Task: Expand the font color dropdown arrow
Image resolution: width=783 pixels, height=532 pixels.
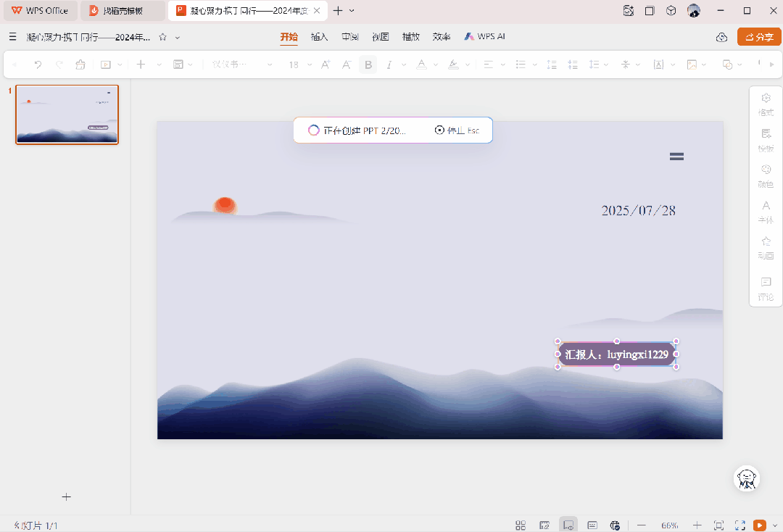Action: 436,65
